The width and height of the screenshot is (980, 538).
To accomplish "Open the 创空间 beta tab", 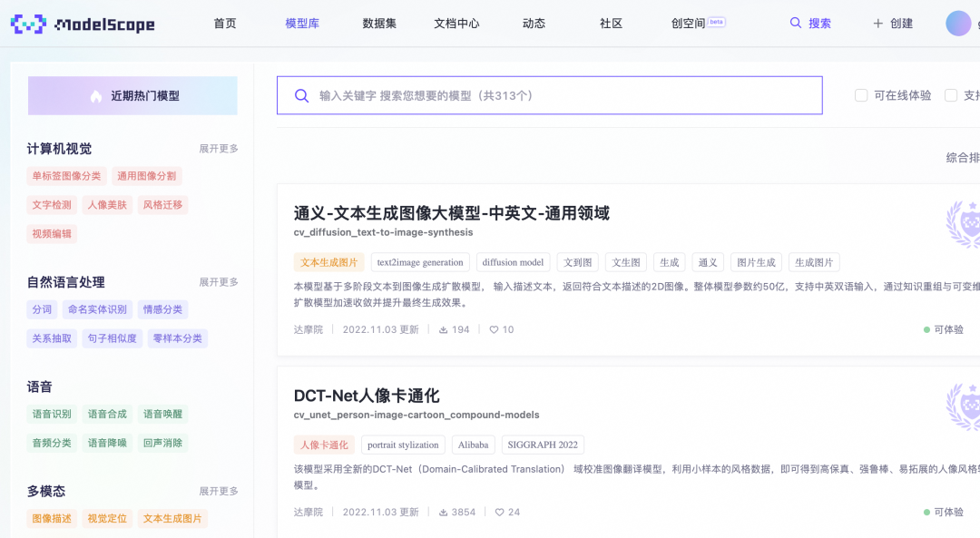I will point(698,24).
